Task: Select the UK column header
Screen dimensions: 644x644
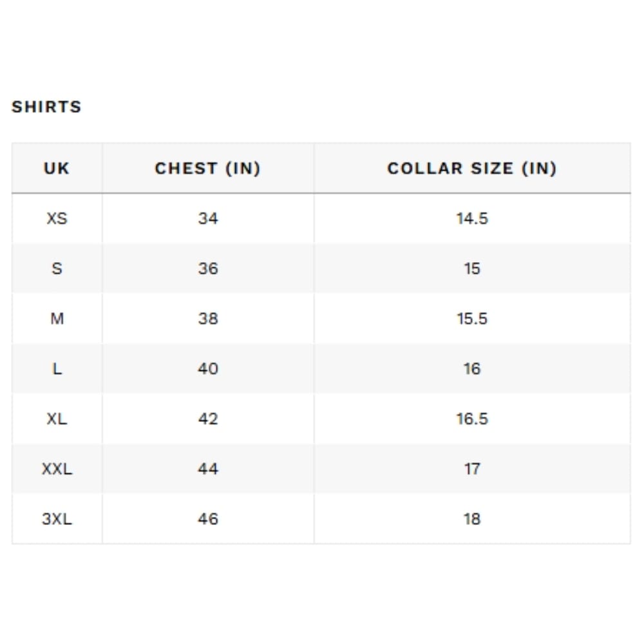Action: (57, 168)
